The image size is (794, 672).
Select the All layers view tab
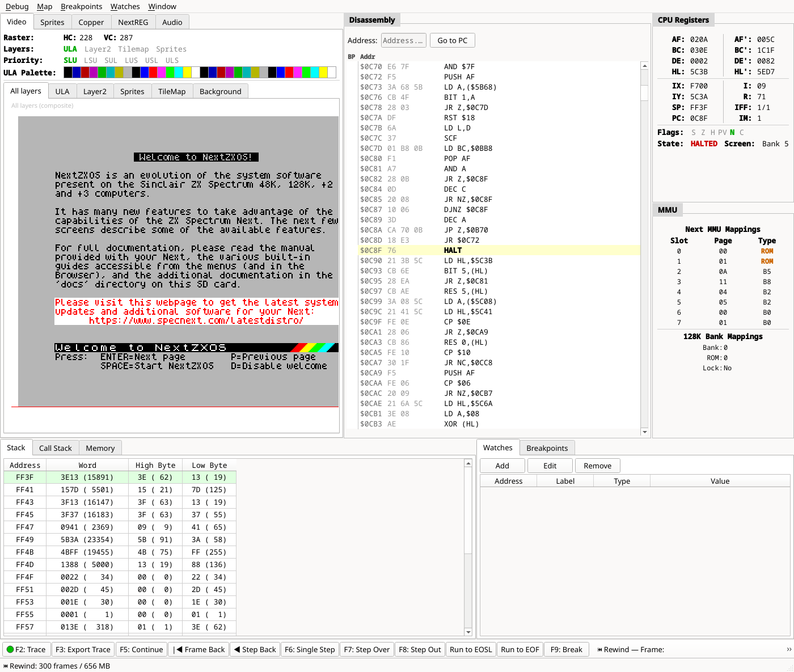point(26,91)
